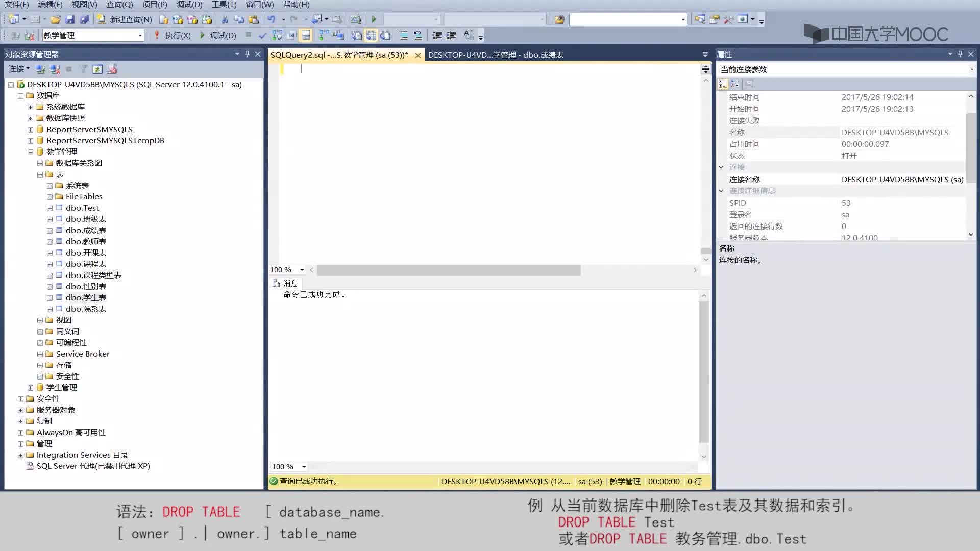
Task: Open the 工具(T) menu
Action: tap(224, 5)
